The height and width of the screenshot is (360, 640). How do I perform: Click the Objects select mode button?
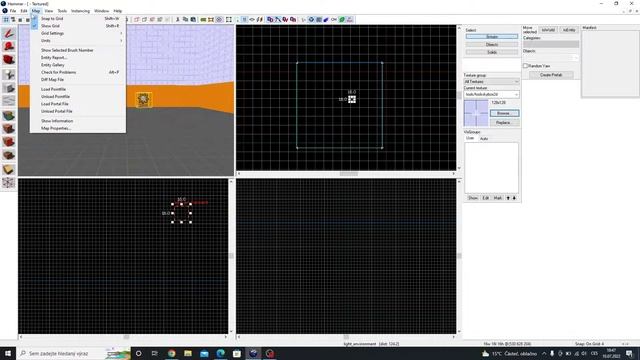[492, 44]
